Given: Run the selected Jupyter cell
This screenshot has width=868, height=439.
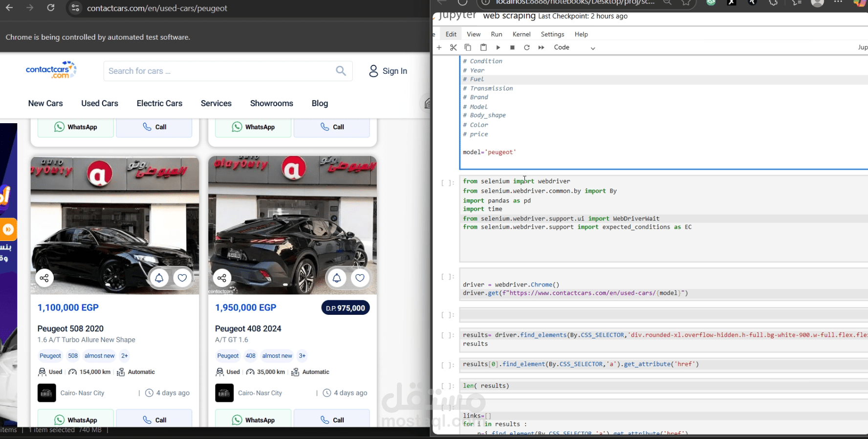Looking at the screenshot, I should pyautogui.click(x=498, y=47).
